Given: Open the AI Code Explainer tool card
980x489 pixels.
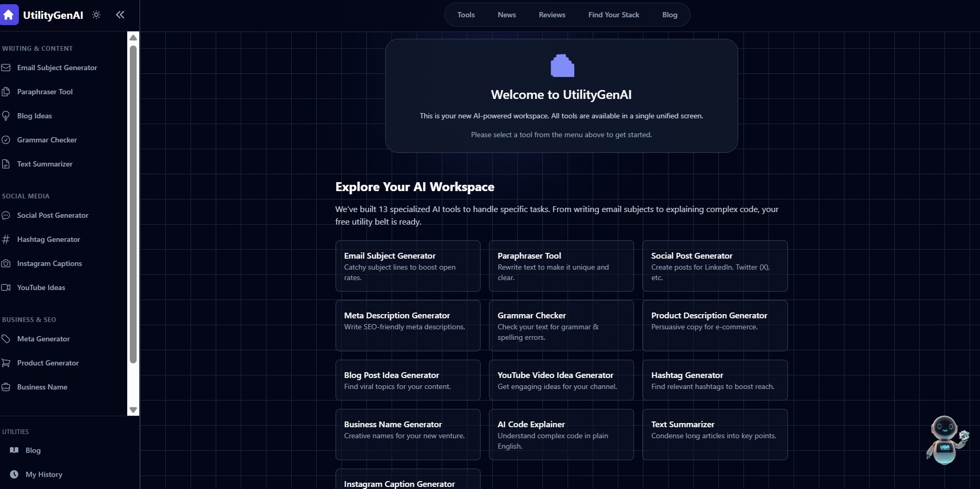Looking at the screenshot, I should (561, 434).
